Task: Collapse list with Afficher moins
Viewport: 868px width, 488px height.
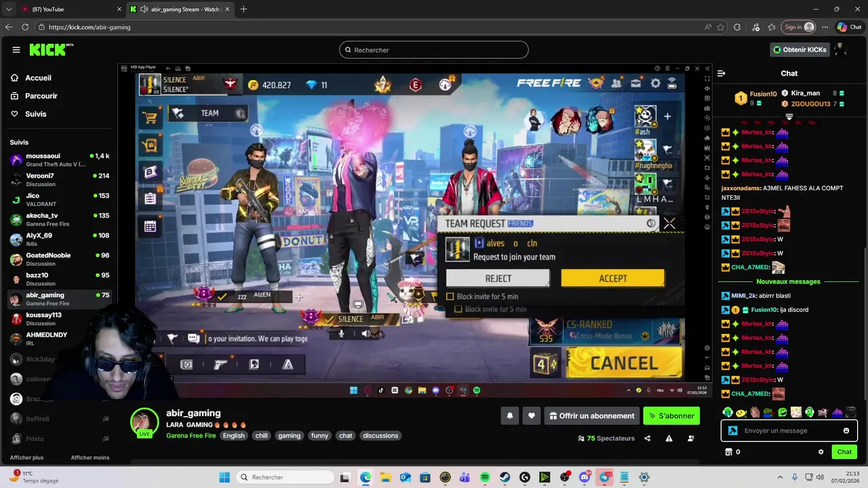Action: [90, 457]
